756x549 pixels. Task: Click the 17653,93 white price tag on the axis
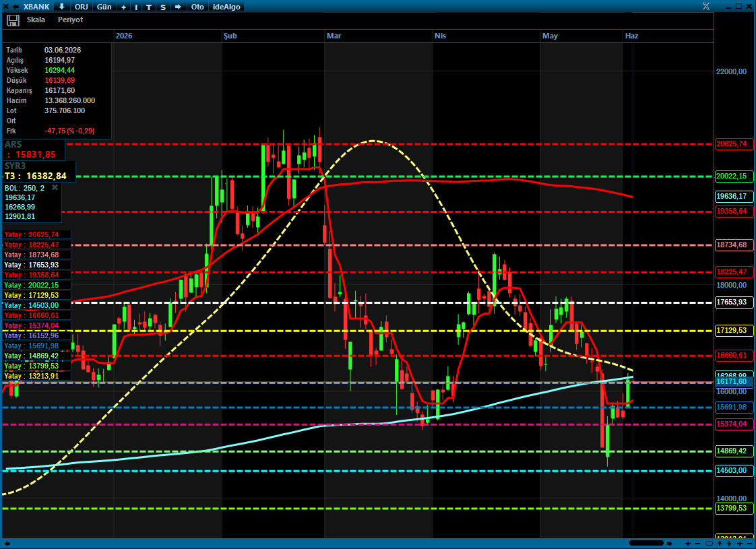(x=733, y=302)
